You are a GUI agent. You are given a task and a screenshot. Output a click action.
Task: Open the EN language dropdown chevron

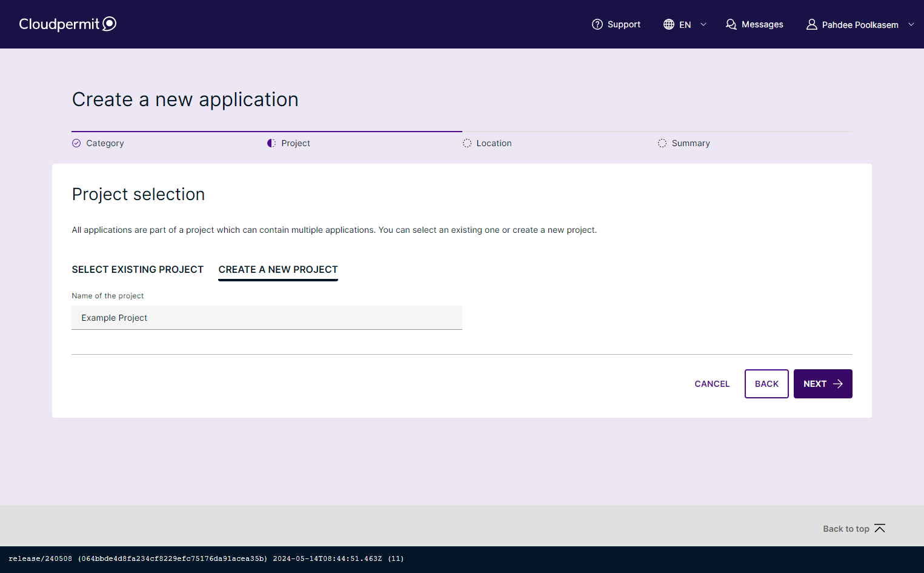tap(703, 24)
